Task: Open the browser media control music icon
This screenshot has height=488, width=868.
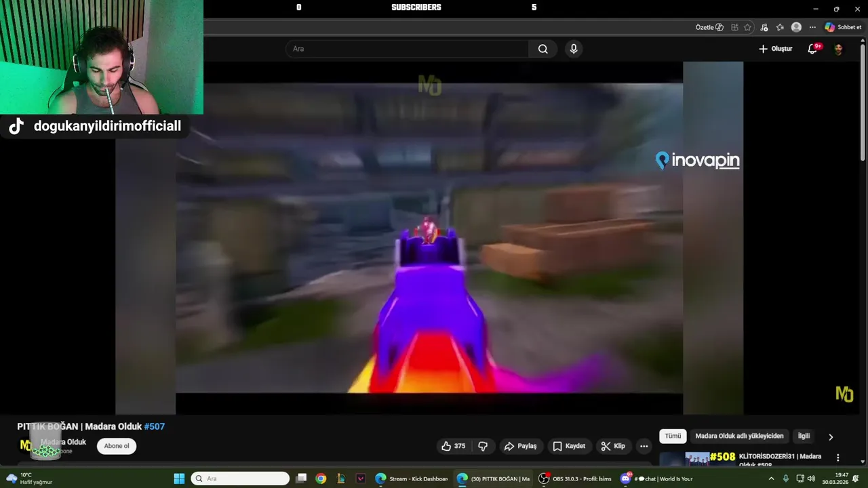Action: pos(764,27)
